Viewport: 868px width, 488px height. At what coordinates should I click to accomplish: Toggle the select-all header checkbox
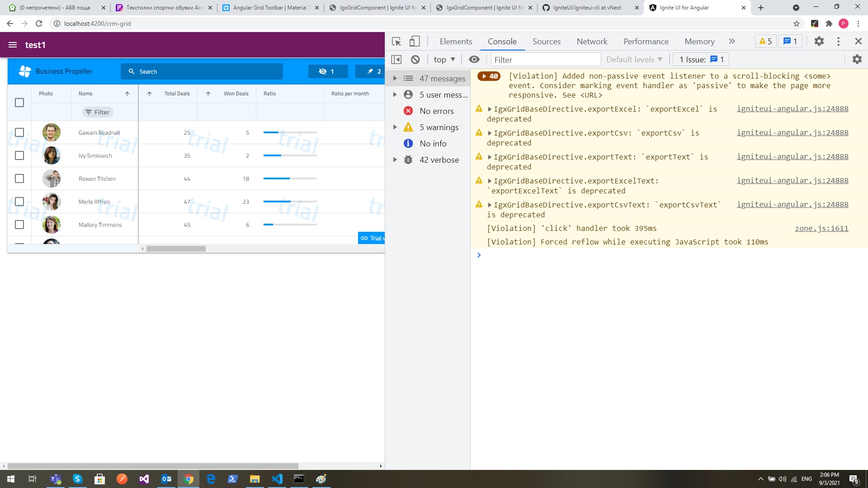[19, 103]
